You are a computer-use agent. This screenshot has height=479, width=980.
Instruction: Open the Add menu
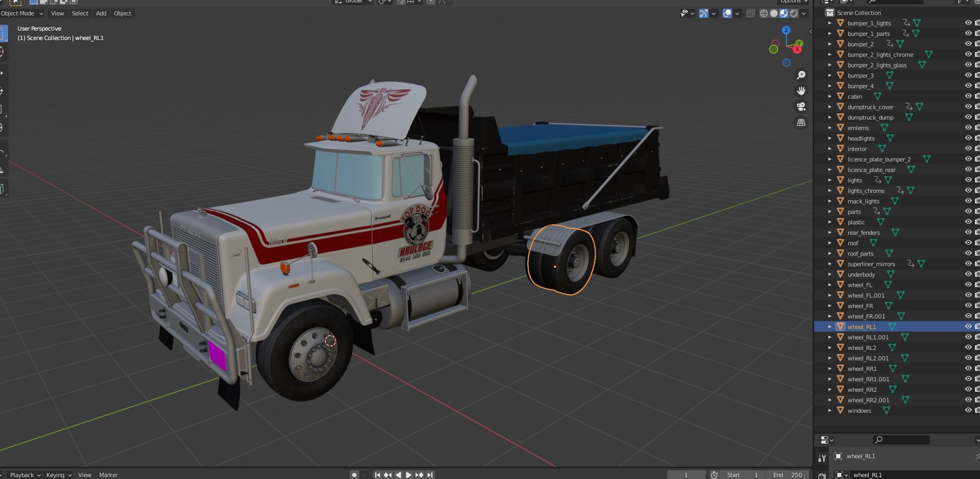point(101,14)
